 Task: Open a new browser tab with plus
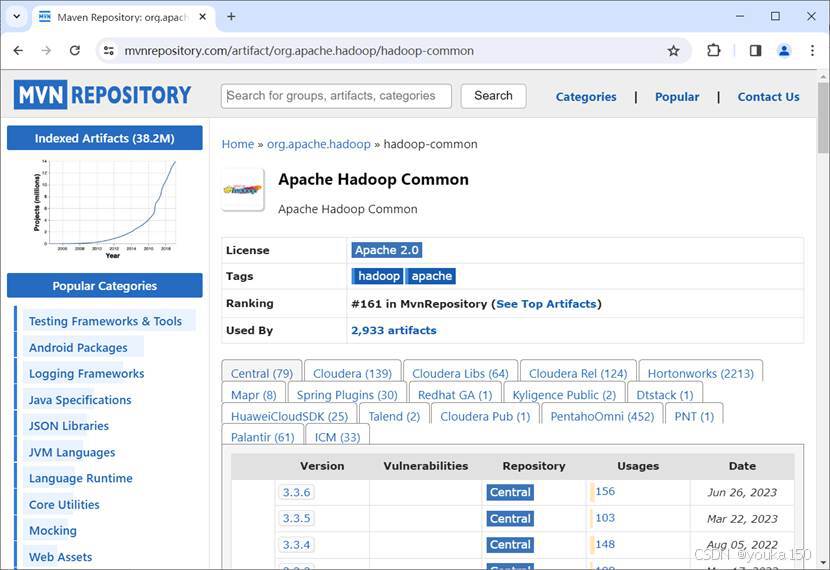tap(231, 16)
